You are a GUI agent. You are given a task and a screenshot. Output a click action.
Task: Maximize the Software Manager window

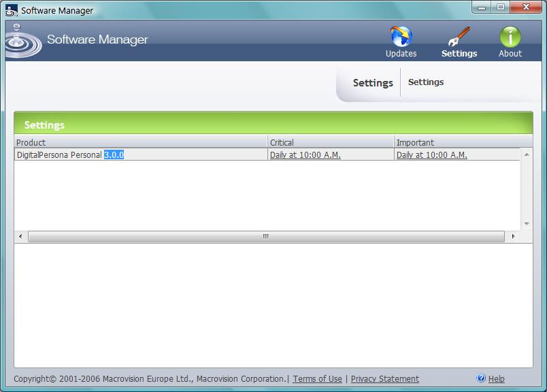tap(501, 7)
